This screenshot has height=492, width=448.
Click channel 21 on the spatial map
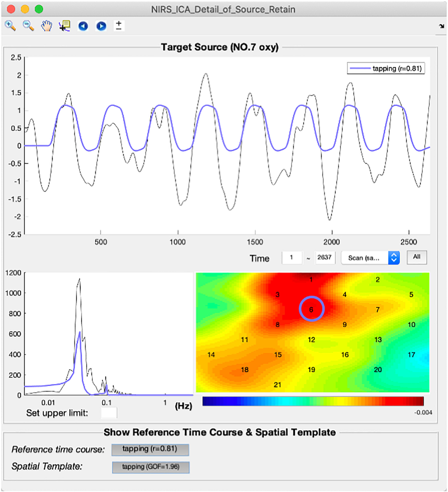(277, 385)
